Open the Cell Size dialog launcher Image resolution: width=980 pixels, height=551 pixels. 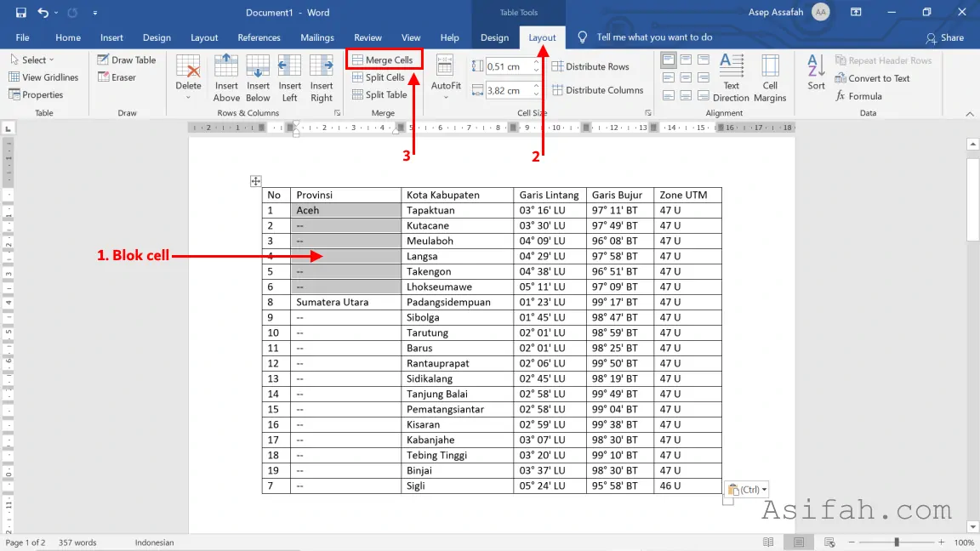coord(648,113)
